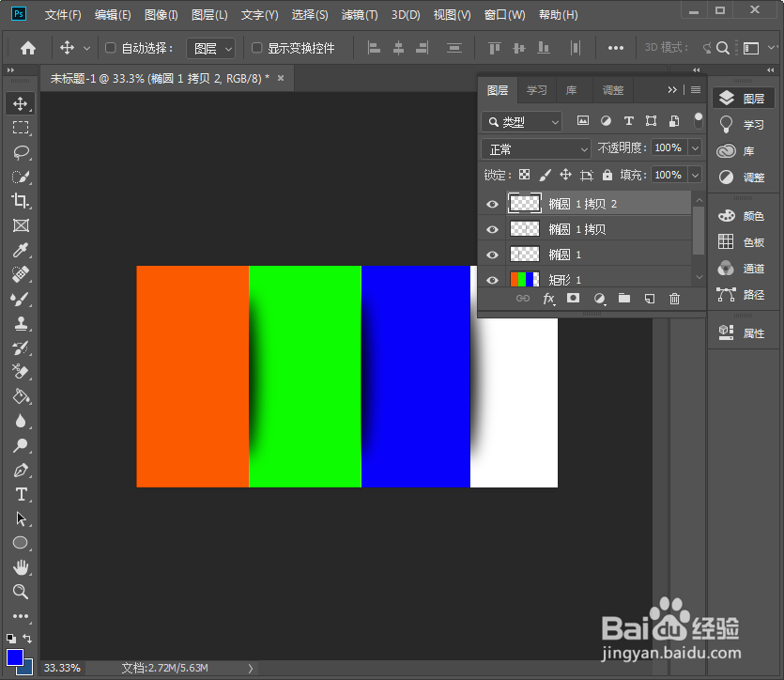784x680 pixels.
Task: Open the 滤镜(T) menu
Action: tap(360, 15)
